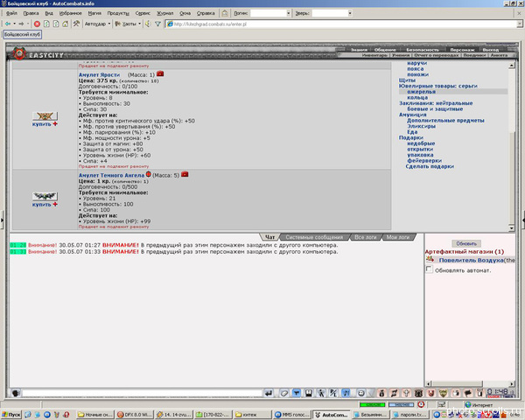Viewport: 525px width, 420px height.
Task: Switch to the Чат tab
Action: tap(269, 237)
